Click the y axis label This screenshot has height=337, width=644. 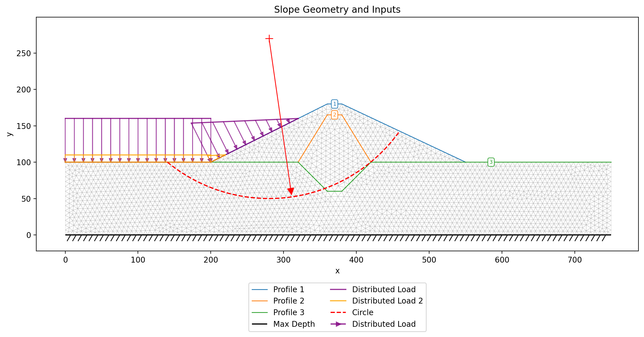pos(10,134)
